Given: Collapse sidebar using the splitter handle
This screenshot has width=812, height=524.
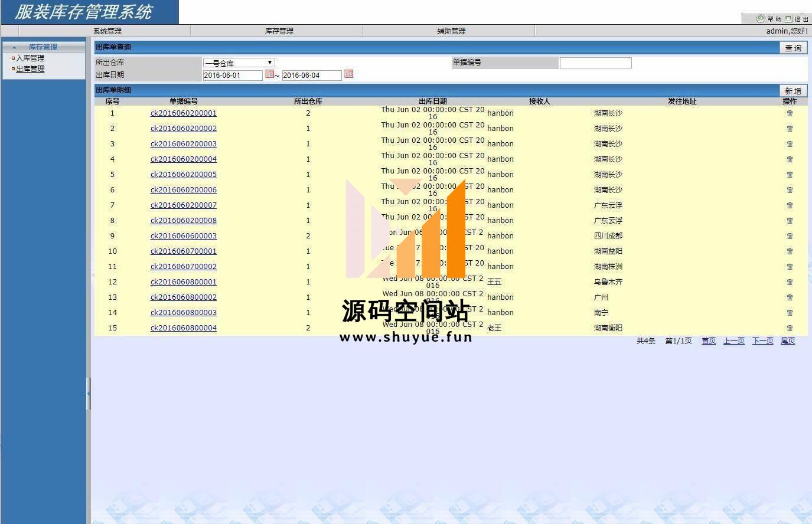Looking at the screenshot, I should [89, 392].
